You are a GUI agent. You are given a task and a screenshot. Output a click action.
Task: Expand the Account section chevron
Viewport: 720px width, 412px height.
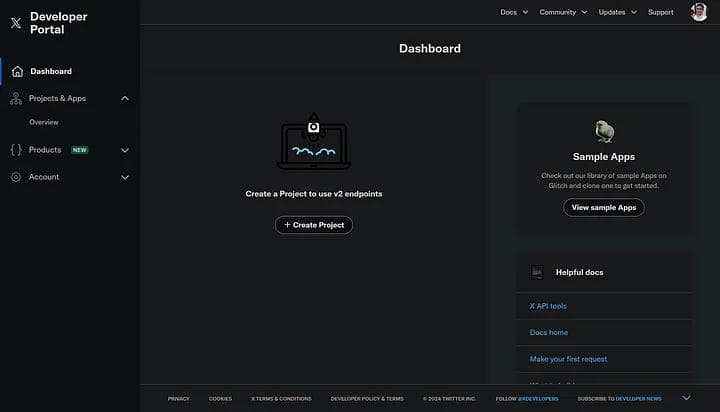point(125,177)
